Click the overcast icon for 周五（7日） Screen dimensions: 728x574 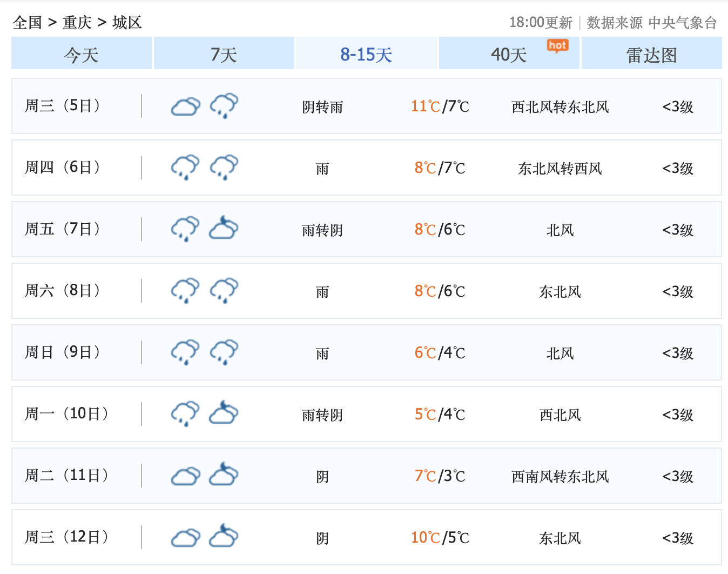point(224,229)
